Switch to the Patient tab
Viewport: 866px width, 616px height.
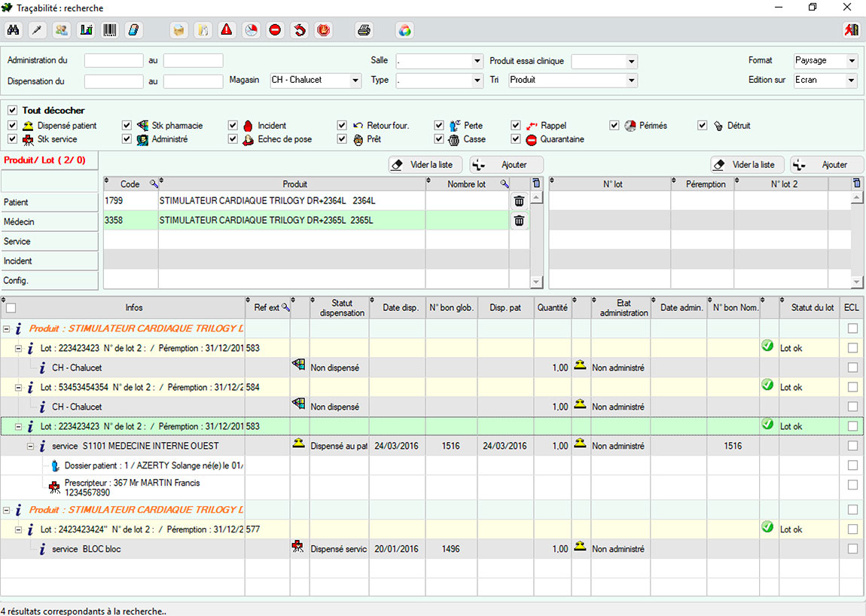pos(50,203)
